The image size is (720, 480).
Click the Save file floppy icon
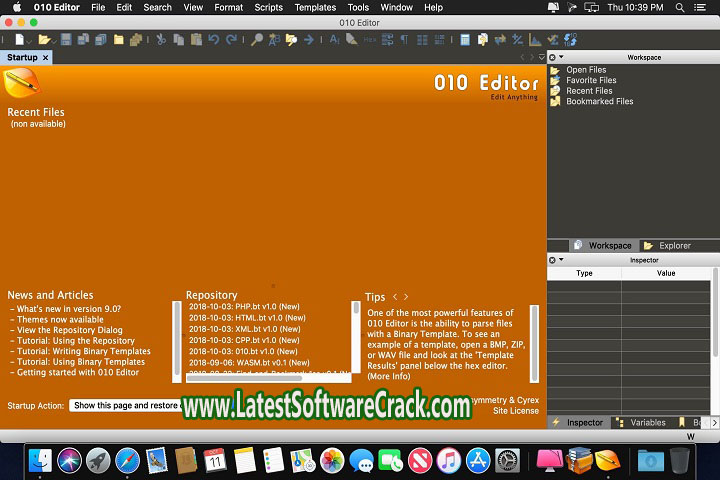(66, 40)
